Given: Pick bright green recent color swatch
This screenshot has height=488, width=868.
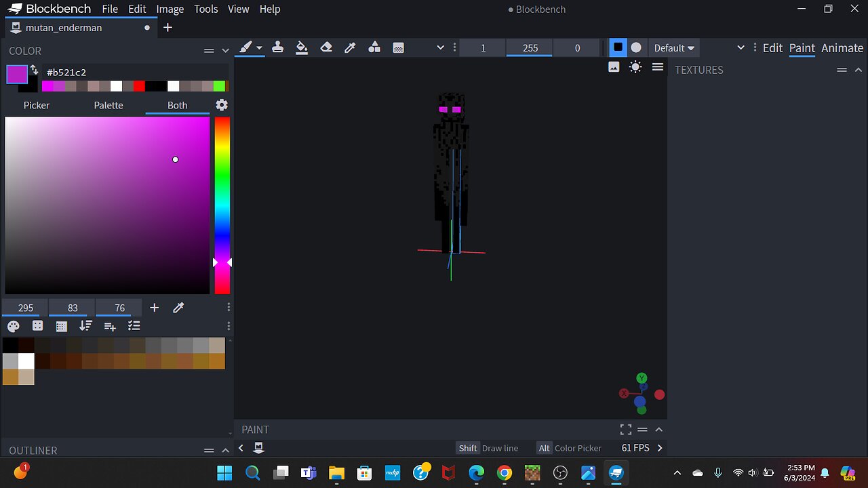Looking at the screenshot, I should click(x=219, y=86).
